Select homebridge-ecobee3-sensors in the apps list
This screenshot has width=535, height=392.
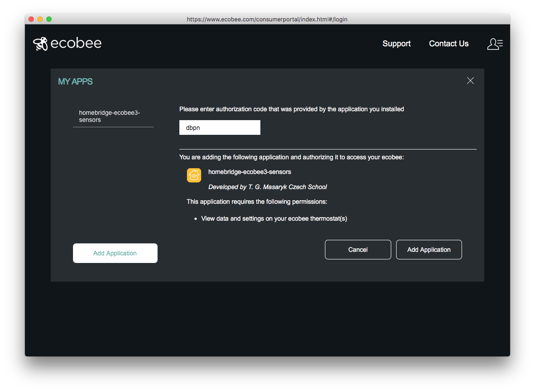click(113, 116)
